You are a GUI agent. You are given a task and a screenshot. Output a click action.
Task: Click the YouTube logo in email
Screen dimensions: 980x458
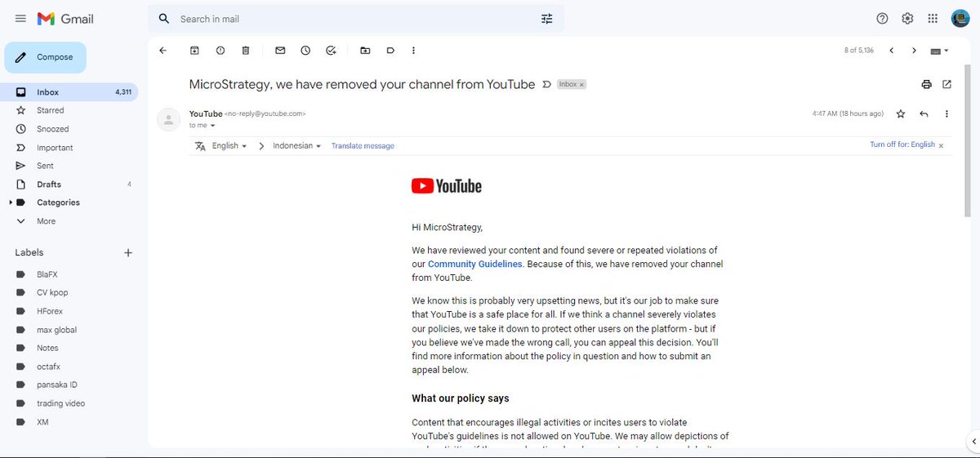[x=447, y=186]
